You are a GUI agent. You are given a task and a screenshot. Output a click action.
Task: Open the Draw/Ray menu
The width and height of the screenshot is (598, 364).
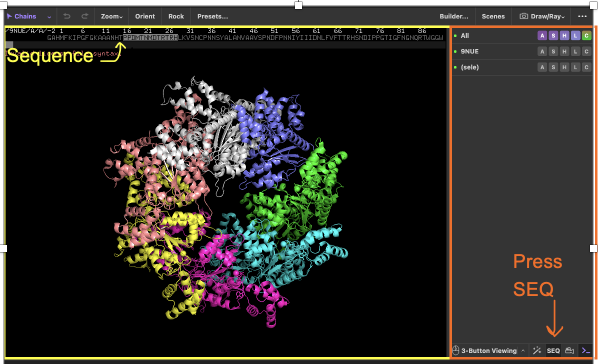point(542,16)
